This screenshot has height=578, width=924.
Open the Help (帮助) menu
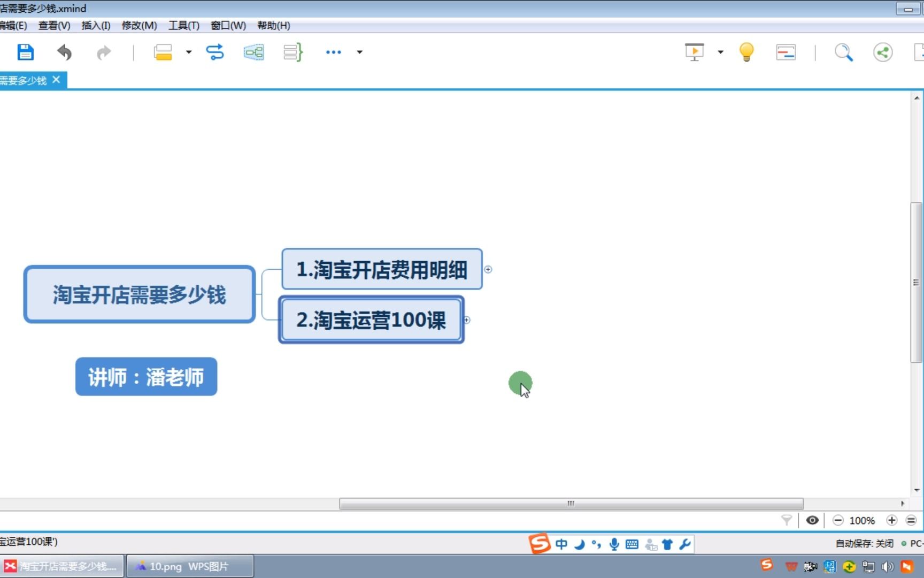tap(274, 25)
